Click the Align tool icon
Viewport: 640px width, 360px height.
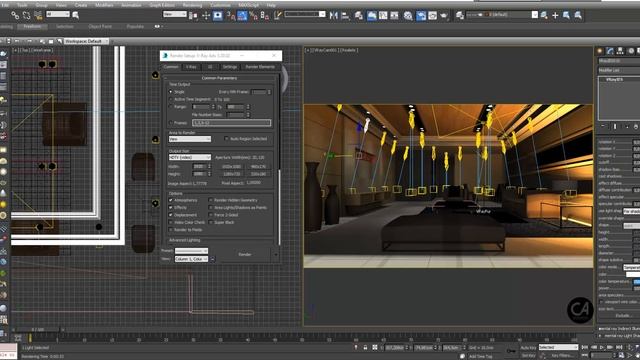pyautogui.click(x=345, y=16)
